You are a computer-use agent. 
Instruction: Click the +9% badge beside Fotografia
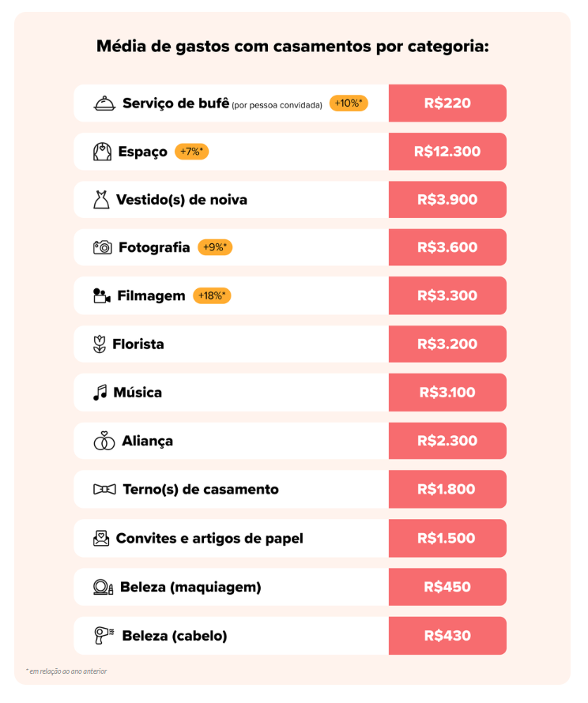pos(215,247)
